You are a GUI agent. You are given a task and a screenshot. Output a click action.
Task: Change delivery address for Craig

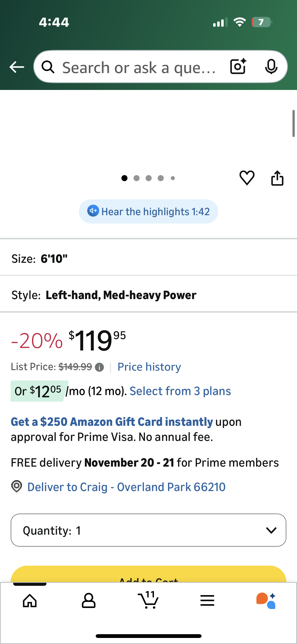tap(126, 487)
